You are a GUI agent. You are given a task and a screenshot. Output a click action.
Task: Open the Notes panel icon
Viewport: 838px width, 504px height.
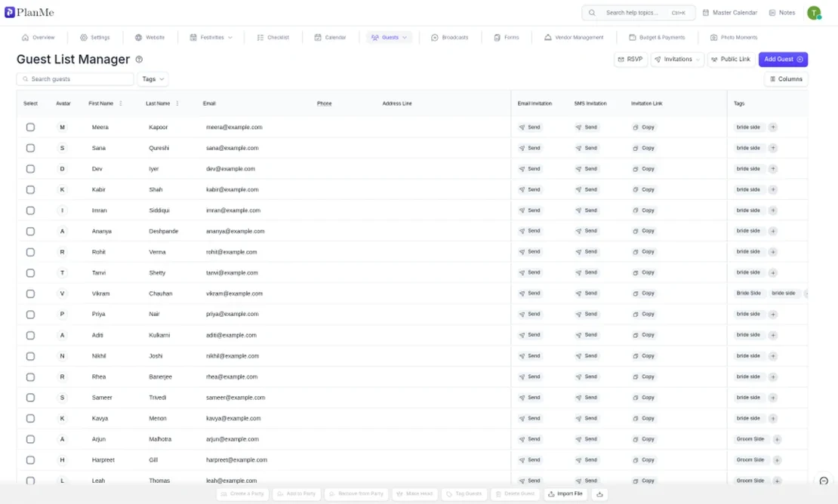[772, 13]
